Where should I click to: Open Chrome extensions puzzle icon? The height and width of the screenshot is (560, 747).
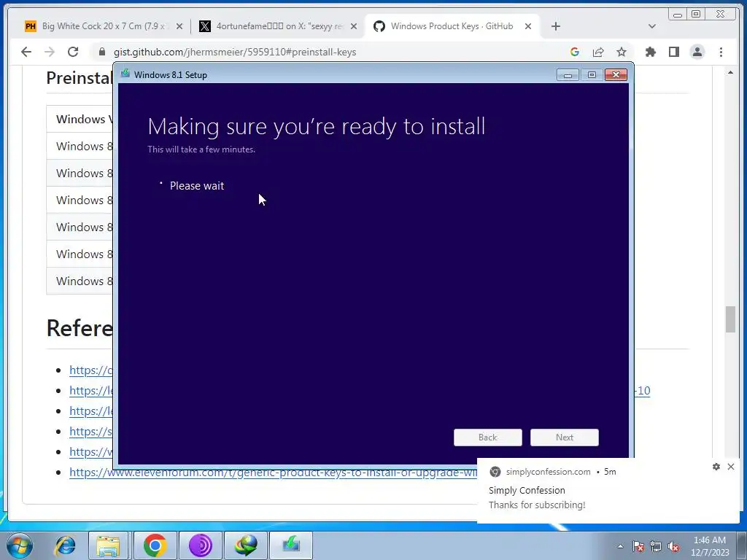[x=650, y=52]
